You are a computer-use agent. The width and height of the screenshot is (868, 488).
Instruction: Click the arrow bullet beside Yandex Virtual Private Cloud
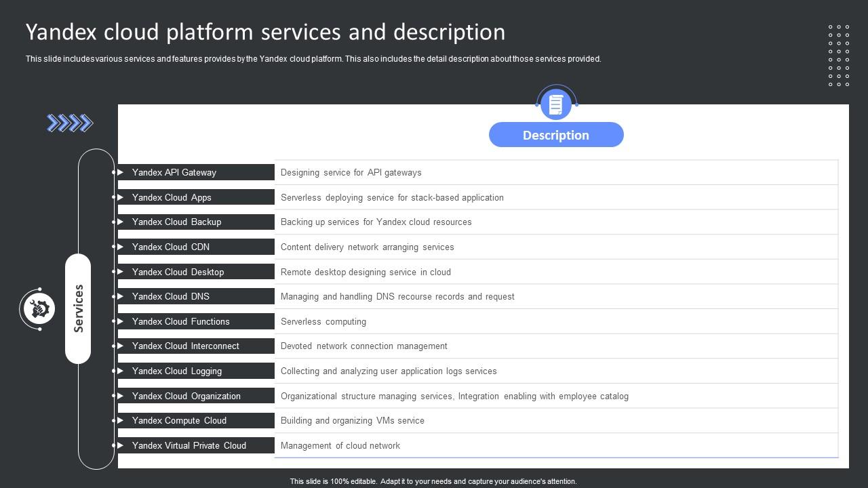click(x=121, y=445)
